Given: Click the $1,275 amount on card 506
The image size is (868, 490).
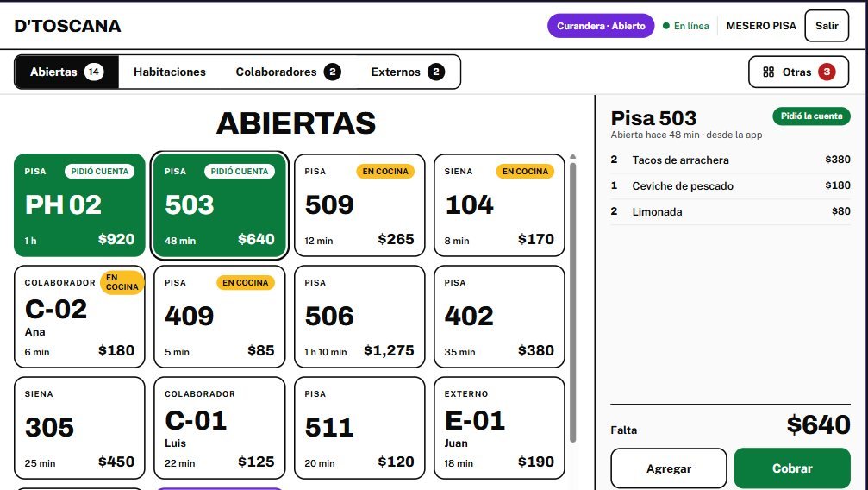Looking at the screenshot, I should coord(389,351).
